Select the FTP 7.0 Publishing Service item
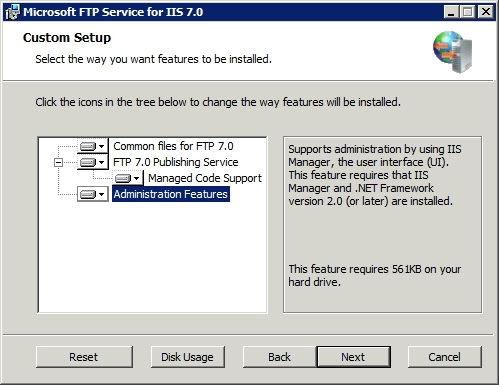This screenshot has height=385, width=499. pos(176,162)
